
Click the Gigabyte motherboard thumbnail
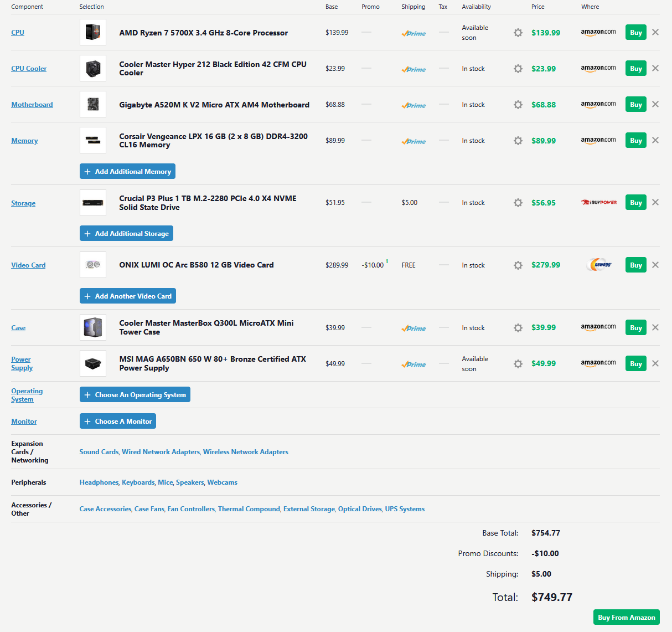[93, 104]
